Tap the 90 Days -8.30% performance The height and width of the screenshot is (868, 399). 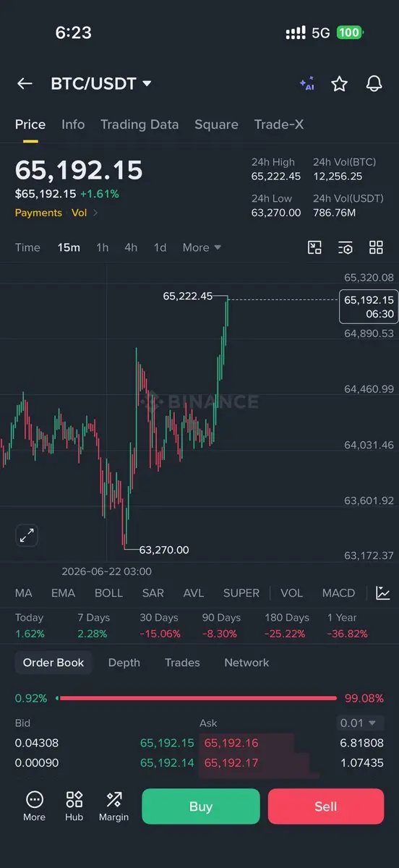[221, 626]
